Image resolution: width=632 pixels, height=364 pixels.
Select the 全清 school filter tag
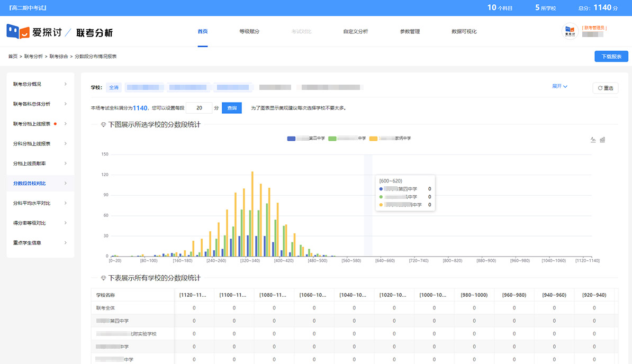click(x=114, y=87)
